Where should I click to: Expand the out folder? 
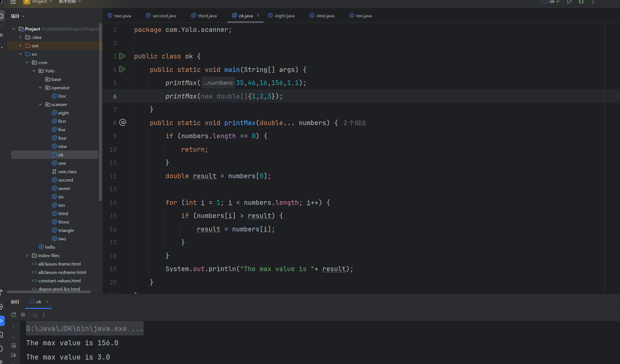[20, 46]
